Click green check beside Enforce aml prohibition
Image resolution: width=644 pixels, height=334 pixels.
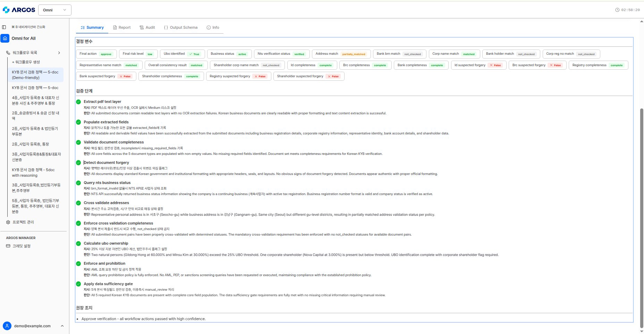(x=78, y=263)
